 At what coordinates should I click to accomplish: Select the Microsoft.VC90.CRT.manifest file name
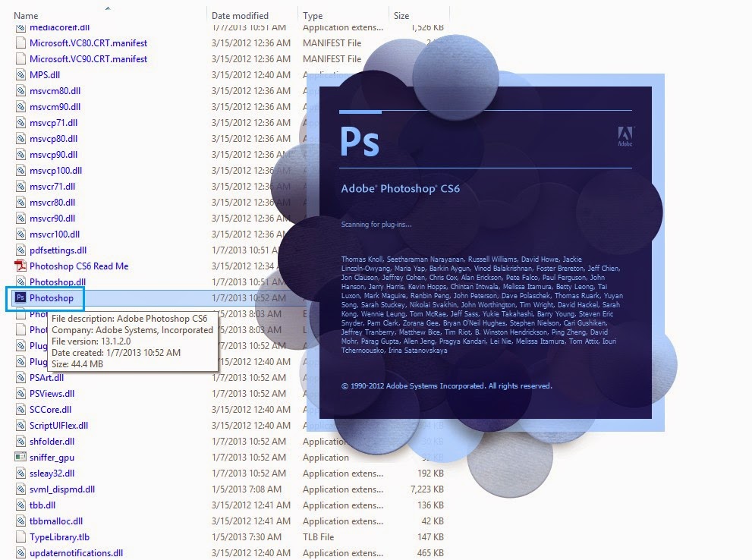88,59
